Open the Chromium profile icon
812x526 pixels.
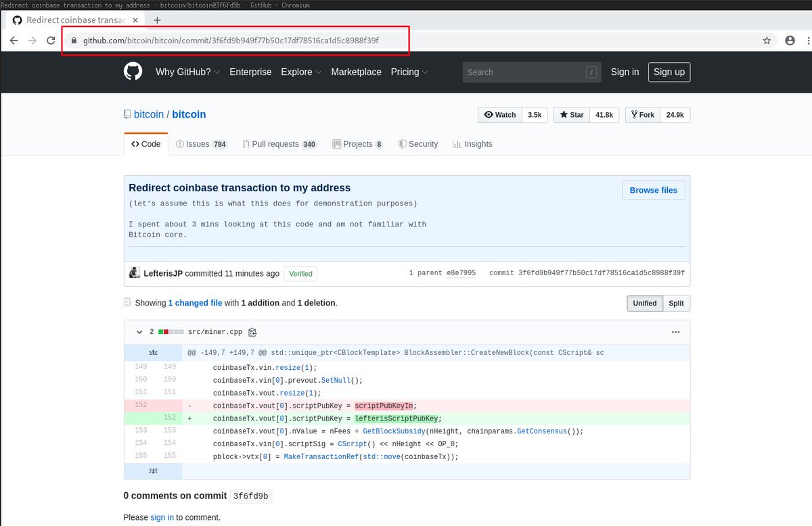tap(790, 41)
